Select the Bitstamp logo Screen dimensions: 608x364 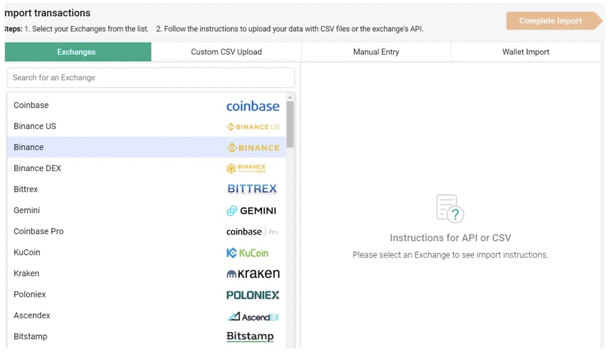[249, 336]
